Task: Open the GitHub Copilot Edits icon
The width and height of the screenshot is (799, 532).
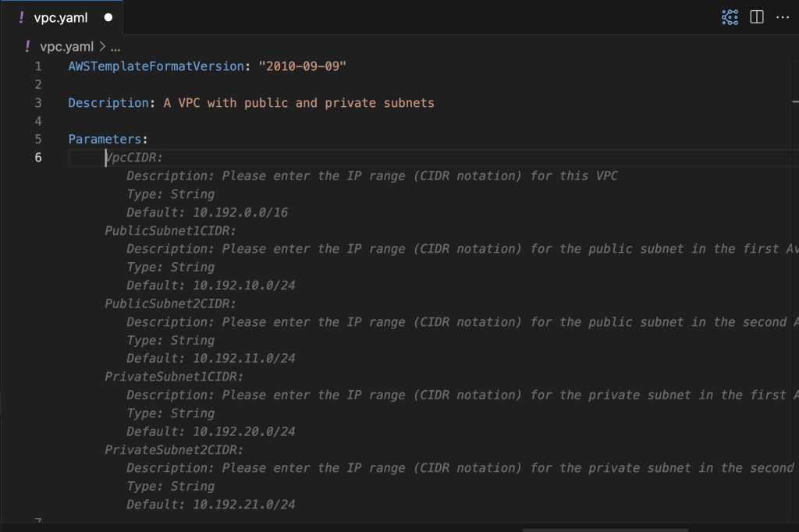Action: click(730, 16)
